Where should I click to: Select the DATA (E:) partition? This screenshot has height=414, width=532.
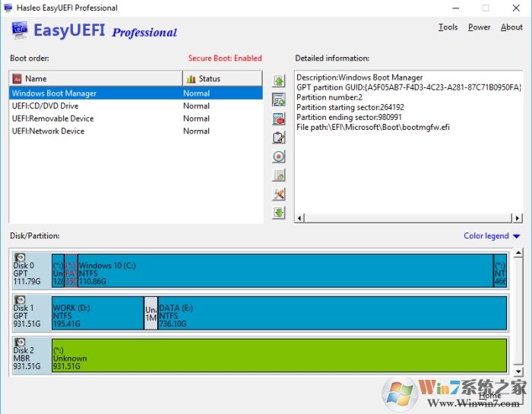point(332,313)
